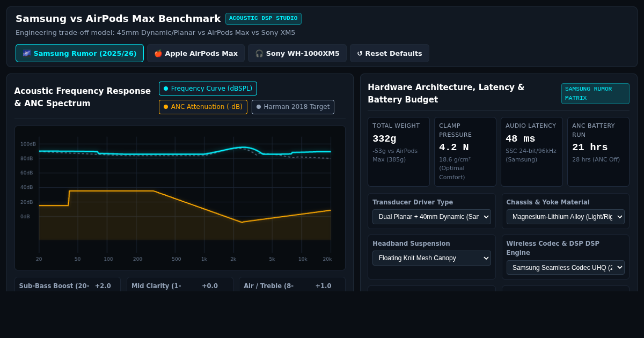Click the ACOUSTIC DSP STUDIO badge

(x=264, y=18)
